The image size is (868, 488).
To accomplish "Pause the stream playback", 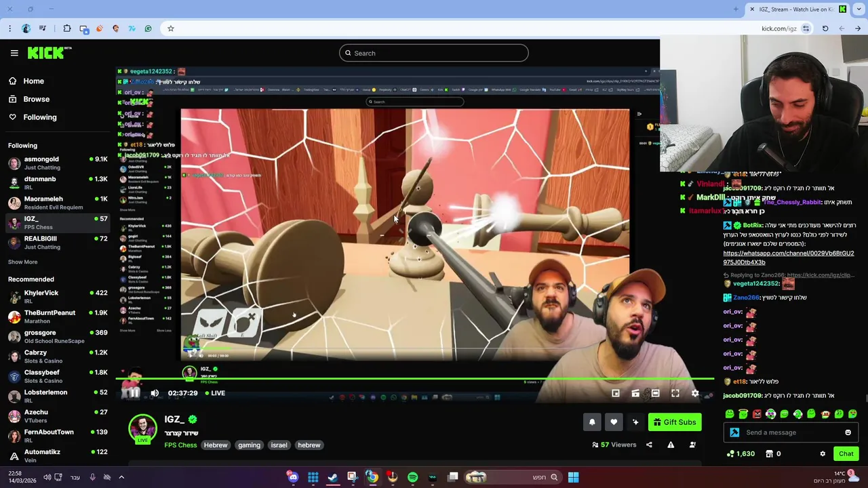I will (134, 393).
